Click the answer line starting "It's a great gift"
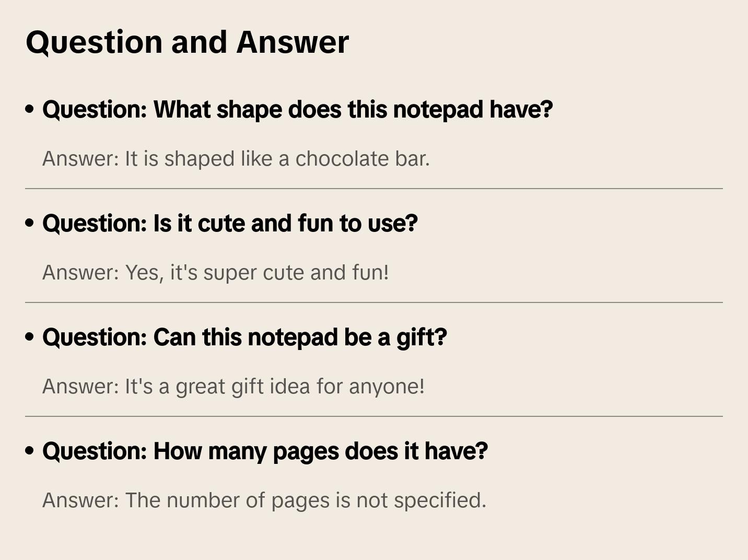Viewport: 748px width, 560px height. (233, 387)
